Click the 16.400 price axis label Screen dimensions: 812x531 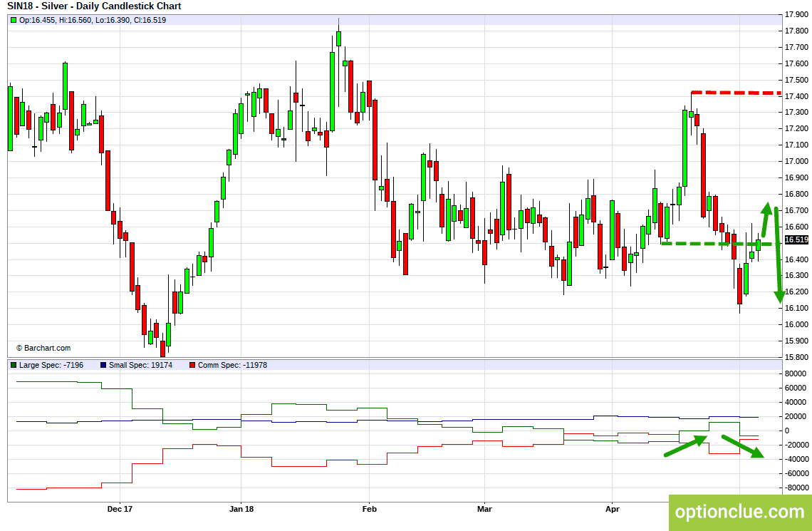coord(796,259)
